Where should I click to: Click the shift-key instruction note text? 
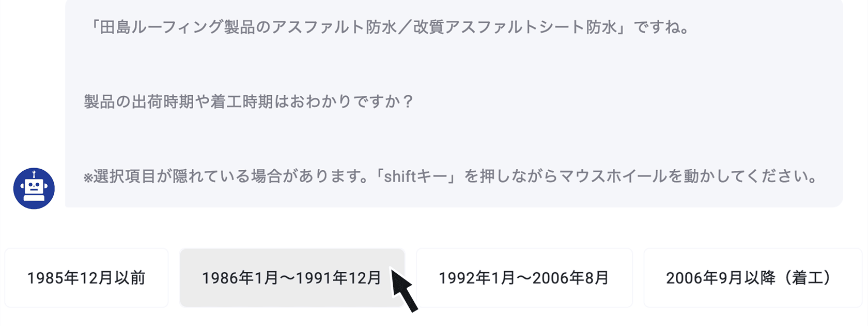pos(450,177)
